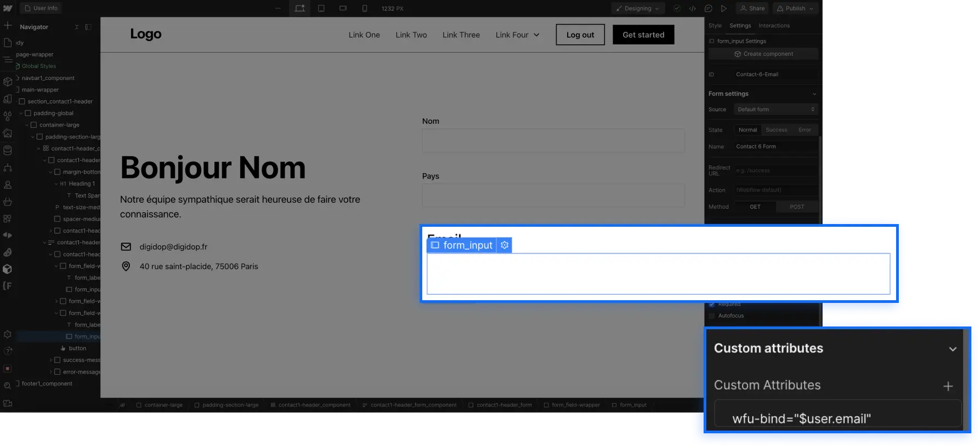The width and height of the screenshot is (980, 447).
Task: Open the Video tutorials camera icon
Action: pyautogui.click(x=8, y=403)
